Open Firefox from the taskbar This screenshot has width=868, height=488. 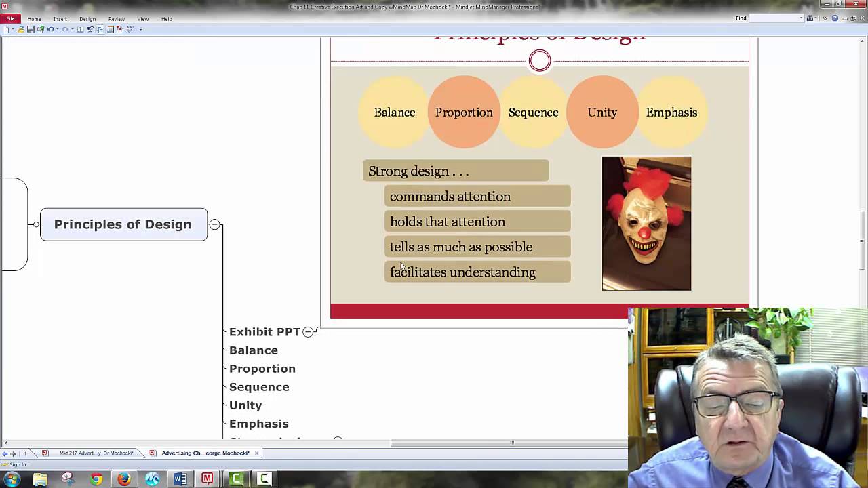tap(123, 479)
